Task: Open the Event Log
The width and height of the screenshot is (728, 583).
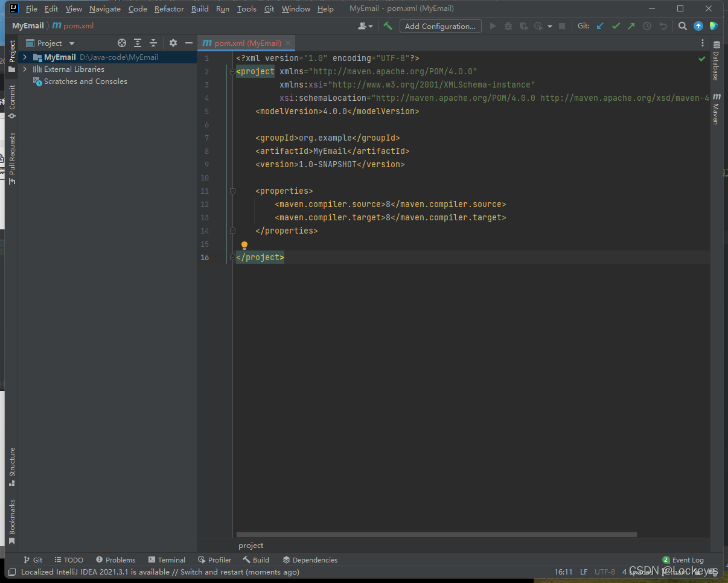Action: tap(683, 560)
